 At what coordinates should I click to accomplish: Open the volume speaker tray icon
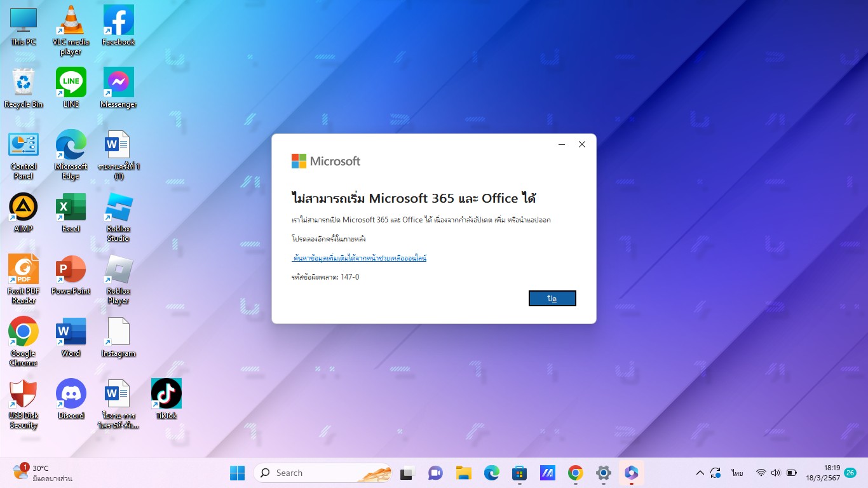(776, 473)
